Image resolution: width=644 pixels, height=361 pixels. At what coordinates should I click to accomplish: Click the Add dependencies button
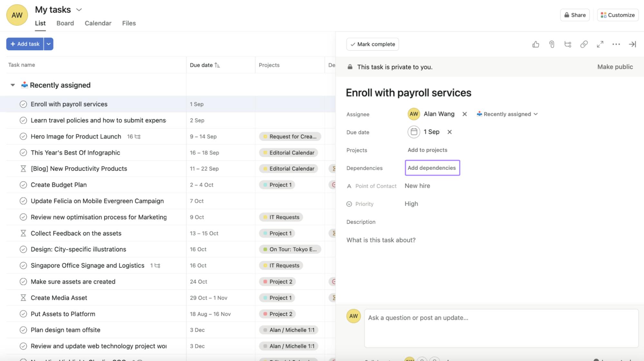click(432, 168)
